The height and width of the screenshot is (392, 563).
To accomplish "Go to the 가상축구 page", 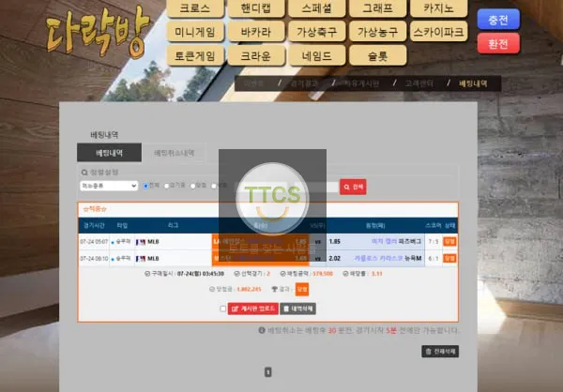I will (317, 32).
